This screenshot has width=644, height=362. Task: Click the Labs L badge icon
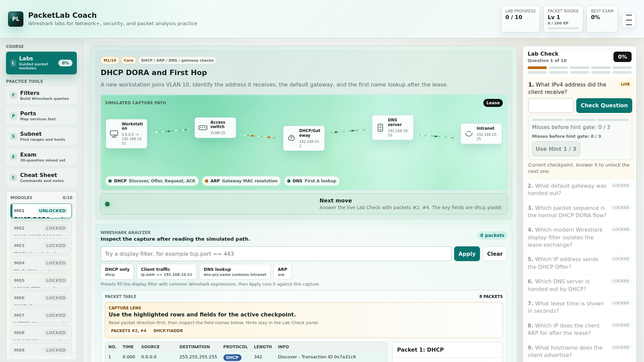[x=13, y=63]
